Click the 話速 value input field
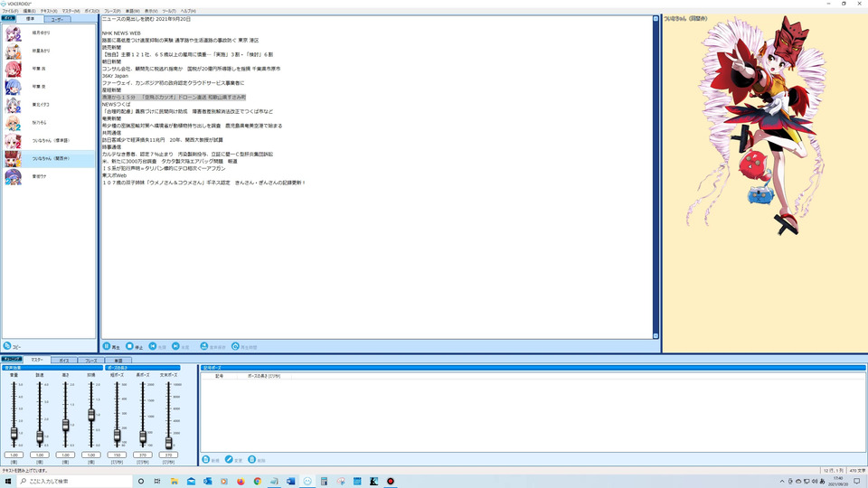The width and height of the screenshot is (868, 488). [40, 455]
